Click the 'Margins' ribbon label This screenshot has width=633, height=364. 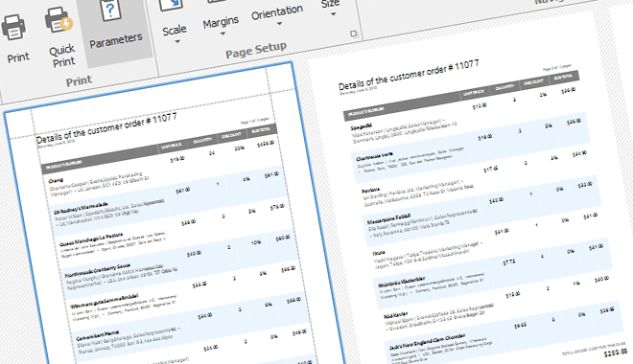pos(221,23)
